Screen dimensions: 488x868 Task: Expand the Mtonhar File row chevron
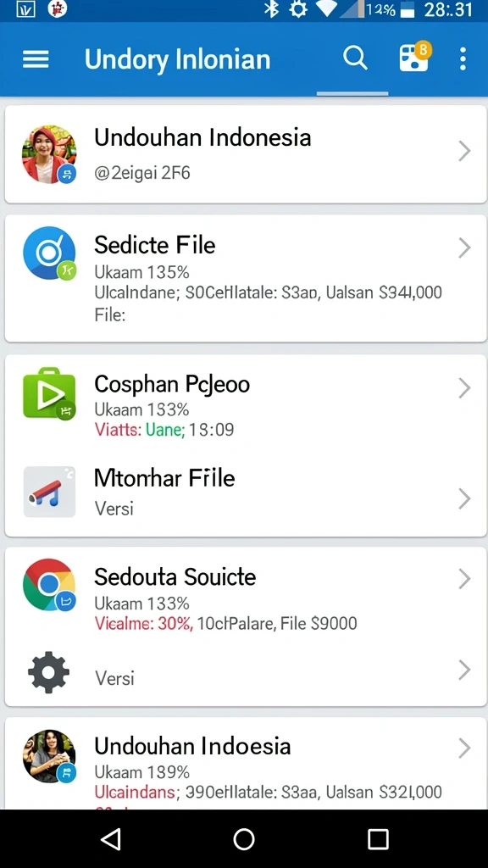coord(465,498)
